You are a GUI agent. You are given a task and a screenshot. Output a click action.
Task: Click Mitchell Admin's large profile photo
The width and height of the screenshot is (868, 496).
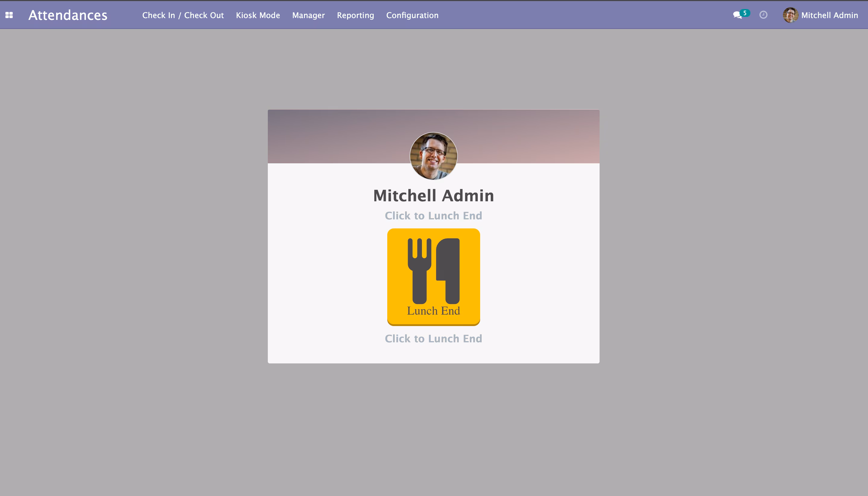(433, 156)
